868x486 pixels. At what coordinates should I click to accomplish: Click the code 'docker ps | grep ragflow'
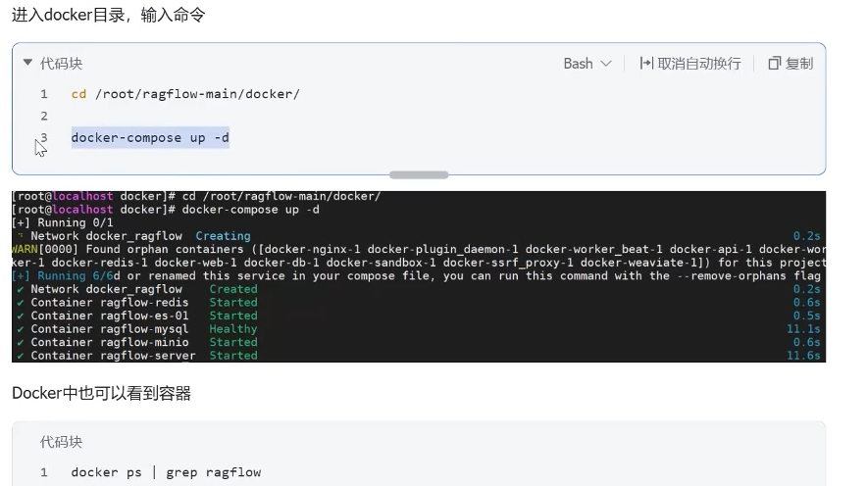[x=166, y=472]
